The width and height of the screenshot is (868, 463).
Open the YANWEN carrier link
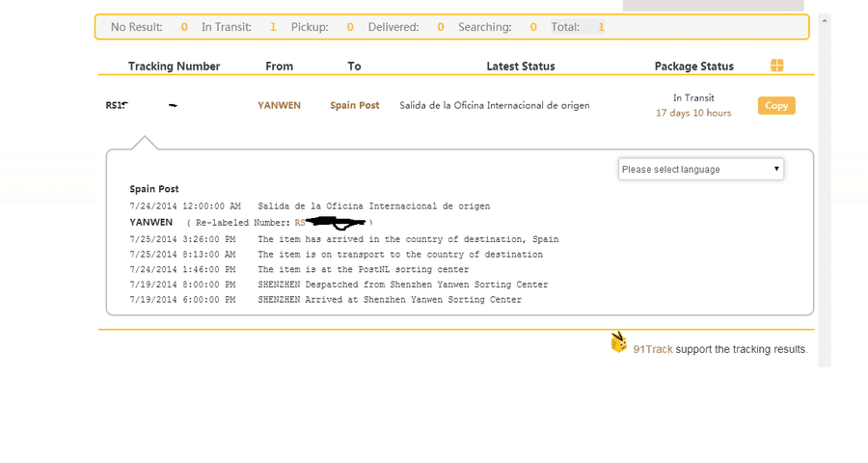tap(279, 105)
